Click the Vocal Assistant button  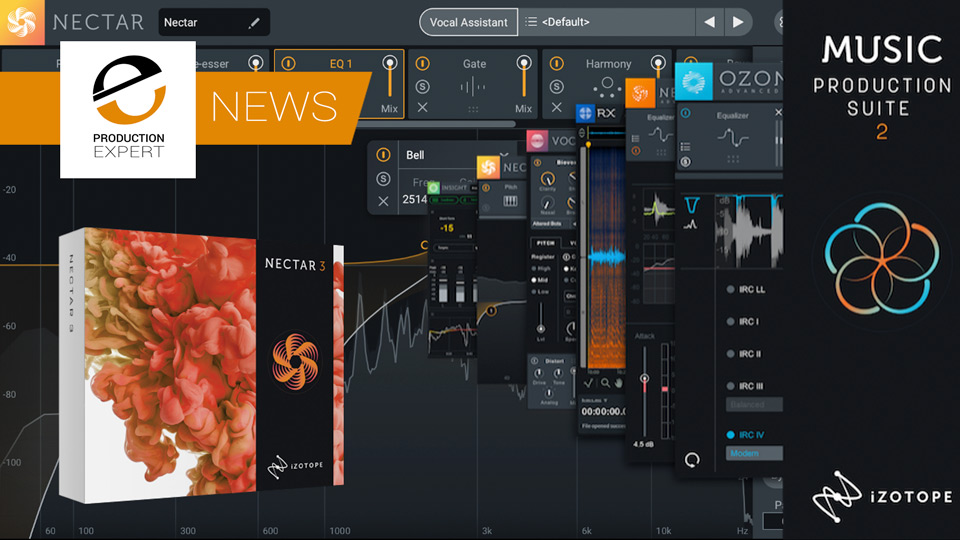point(468,22)
